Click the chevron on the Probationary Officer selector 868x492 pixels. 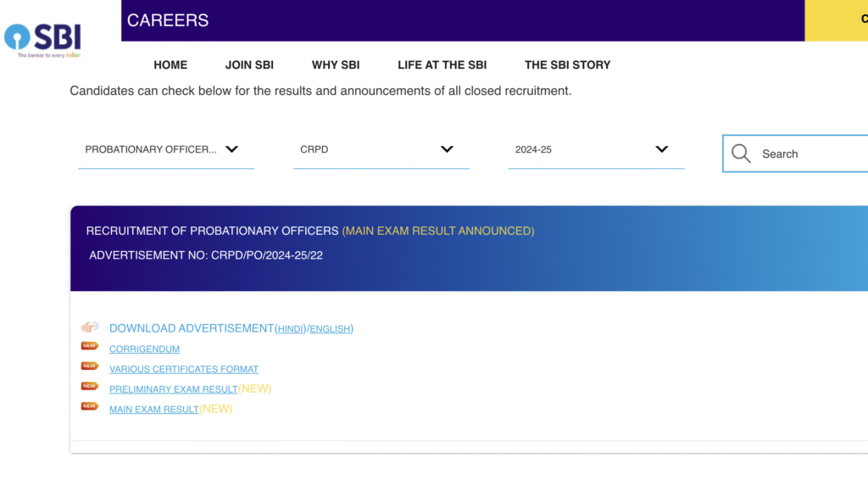pos(232,149)
